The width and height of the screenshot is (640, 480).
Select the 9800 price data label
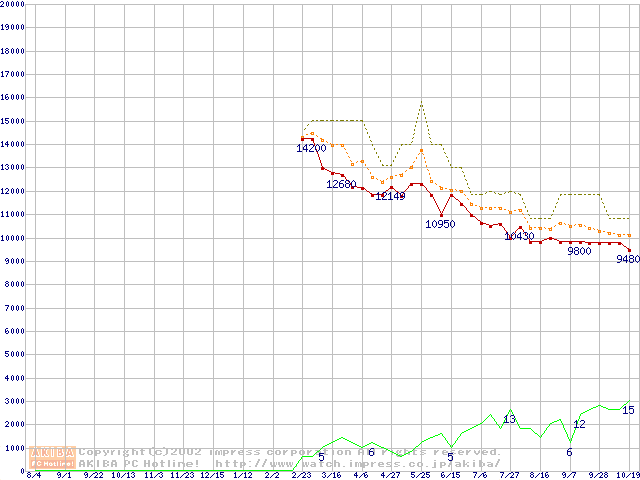point(579,252)
